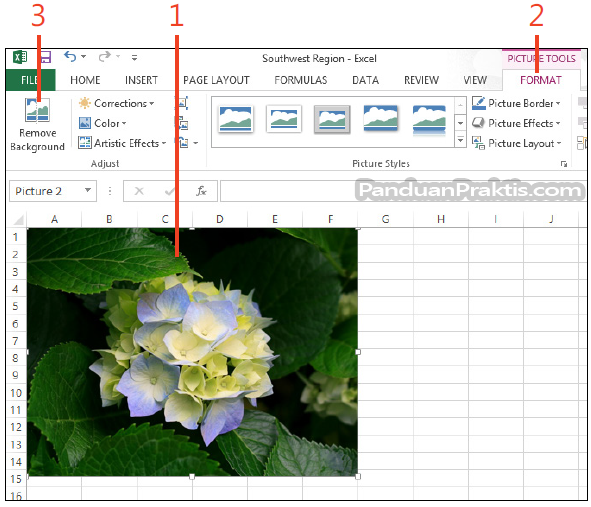Screen dimensions: 591x507
Task: Open the FILE backstage menu
Action: coord(31,80)
